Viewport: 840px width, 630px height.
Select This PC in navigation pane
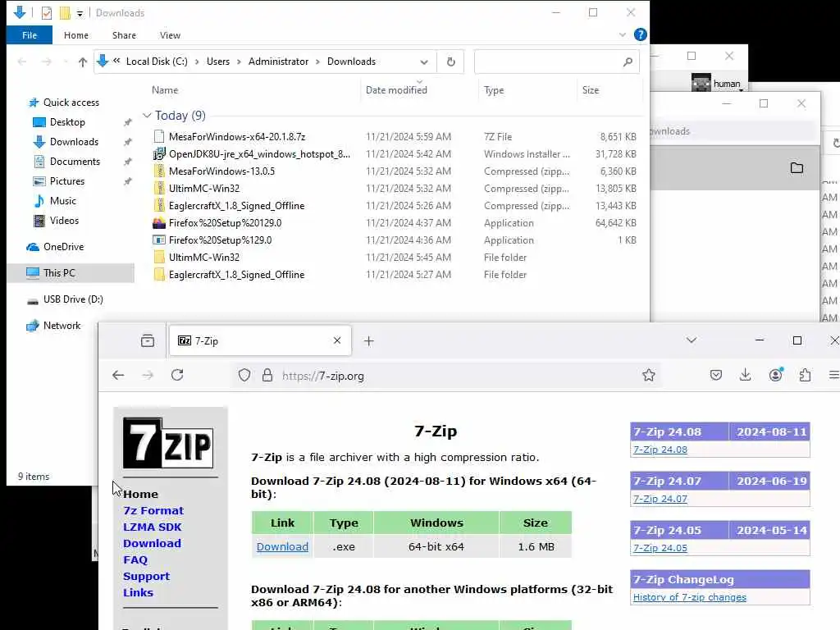click(x=71, y=272)
